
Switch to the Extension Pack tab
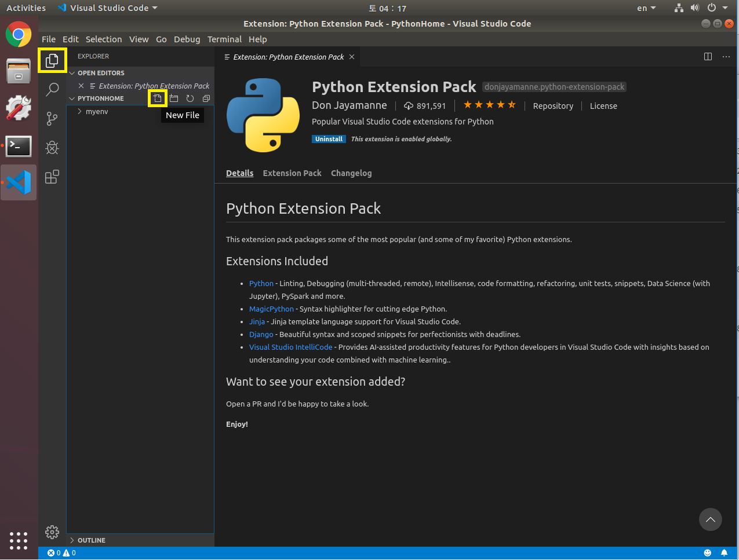pyautogui.click(x=292, y=173)
